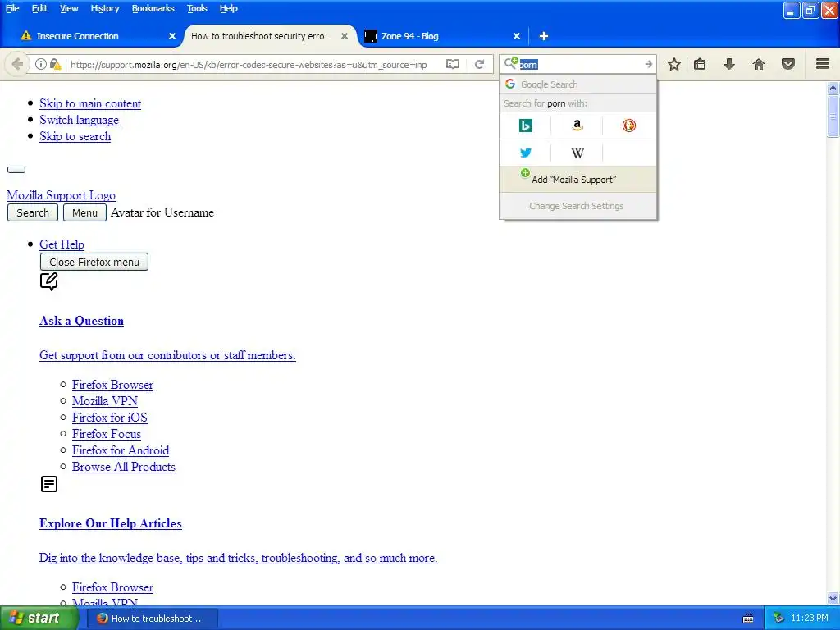840x630 pixels.
Task: Click the small unlabeled button above logo
Action: tap(16, 170)
